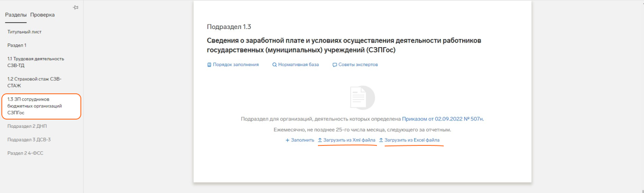This screenshot has height=193, width=644.
Task: Click the pin icon above the sidebar
Action: click(76, 7)
